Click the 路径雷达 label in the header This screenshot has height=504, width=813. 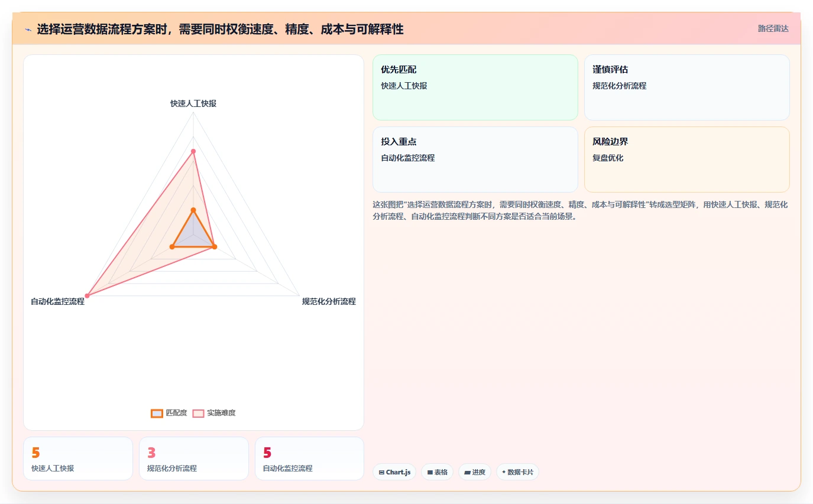(x=773, y=28)
